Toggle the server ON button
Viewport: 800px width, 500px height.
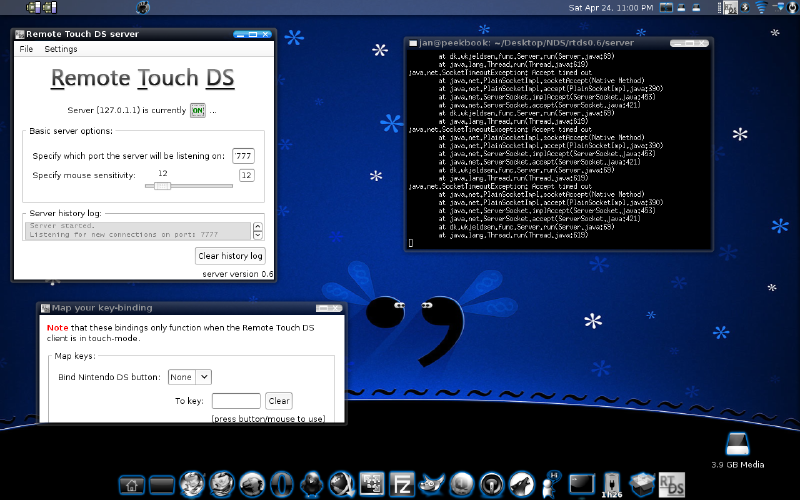[x=197, y=110]
